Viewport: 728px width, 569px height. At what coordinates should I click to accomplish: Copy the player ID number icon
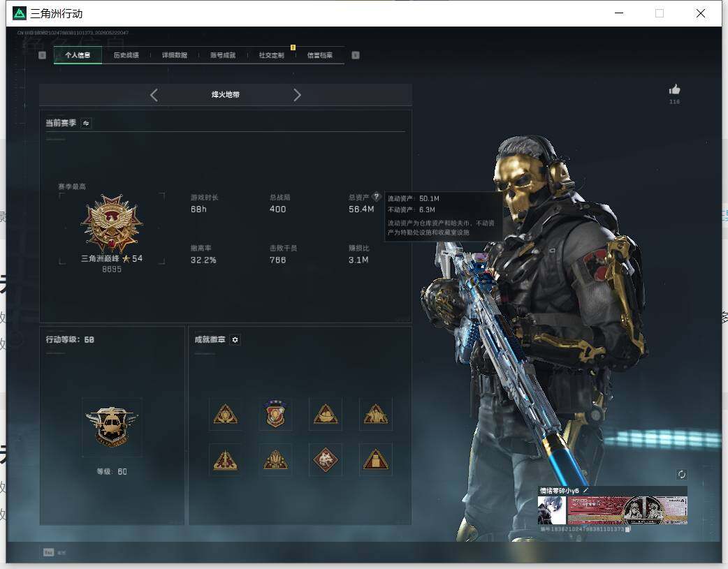tap(627, 529)
